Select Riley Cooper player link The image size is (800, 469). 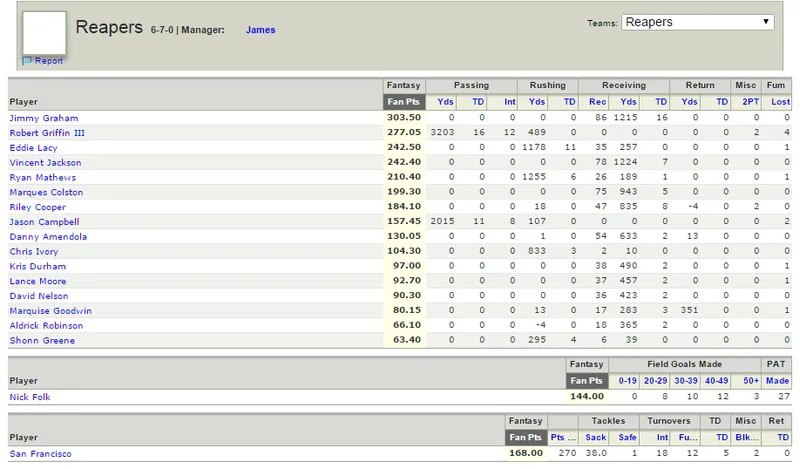click(37, 207)
